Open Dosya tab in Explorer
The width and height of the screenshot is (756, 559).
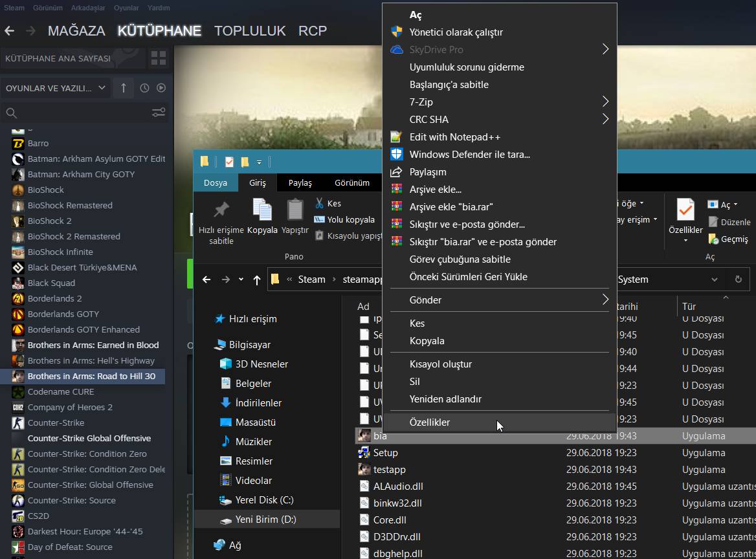(x=216, y=183)
